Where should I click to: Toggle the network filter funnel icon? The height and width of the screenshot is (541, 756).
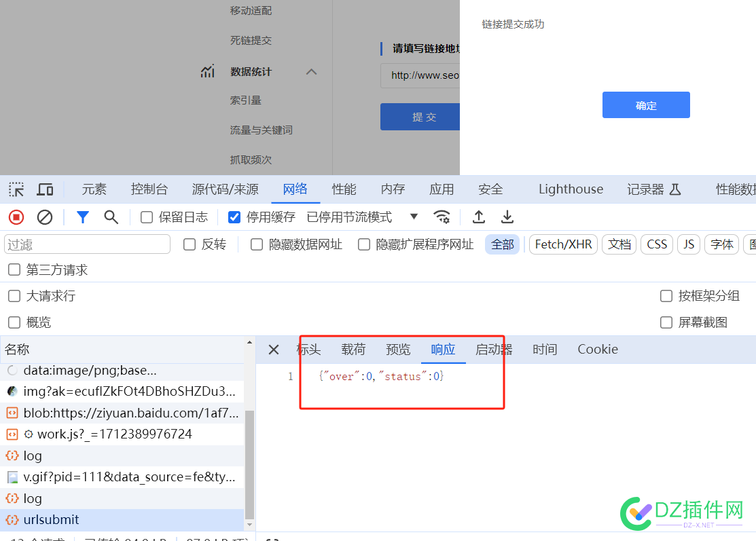click(83, 217)
